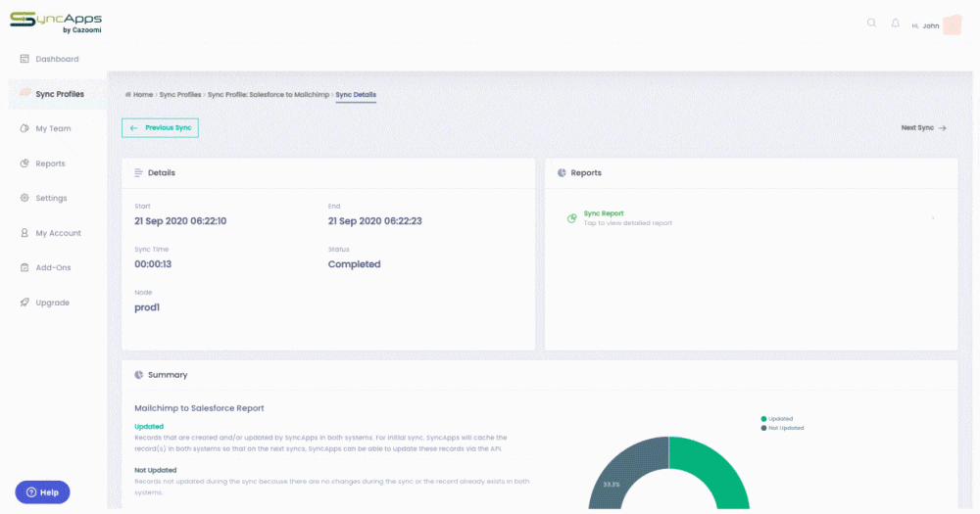Image resolution: width=980 pixels, height=514 pixels.
Task: Click the Settings gear icon in sidebar
Action: click(24, 198)
